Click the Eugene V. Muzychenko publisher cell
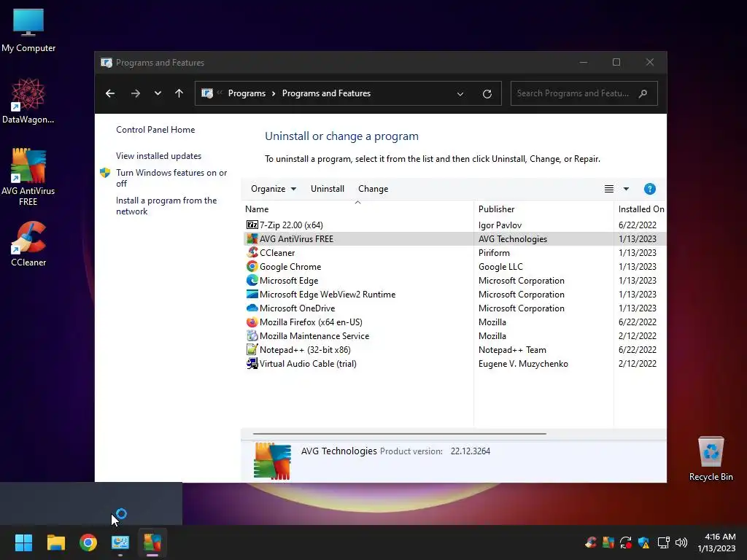The height and width of the screenshot is (560, 747). point(523,364)
